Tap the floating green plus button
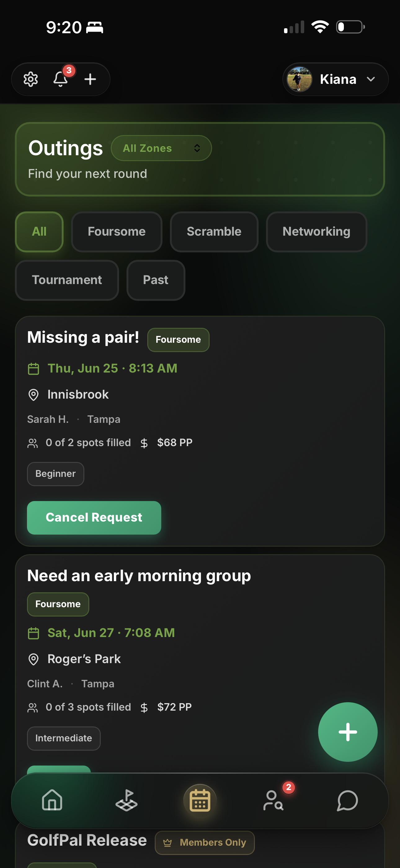The image size is (400, 868). pos(348,732)
